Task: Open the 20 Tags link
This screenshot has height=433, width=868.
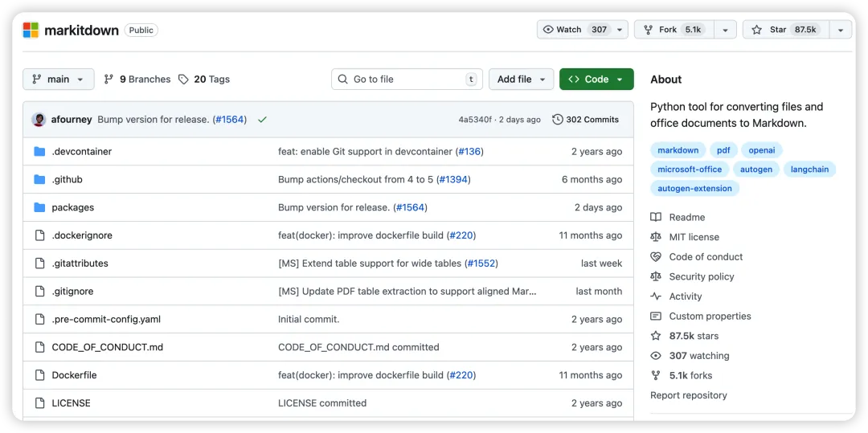Action: 204,80
